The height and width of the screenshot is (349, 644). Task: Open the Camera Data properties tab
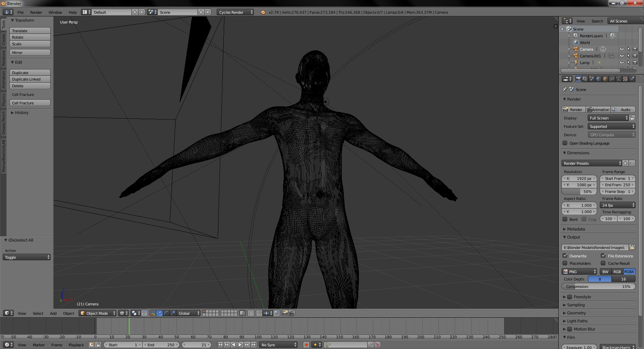(619, 79)
